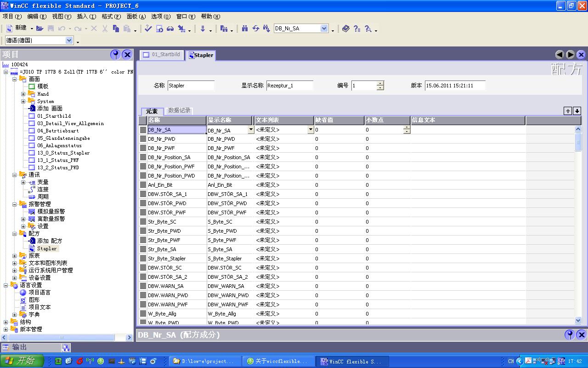Screen dimensions: 588x368
Task: Click the binoculars find icon
Action: coord(245,29)
